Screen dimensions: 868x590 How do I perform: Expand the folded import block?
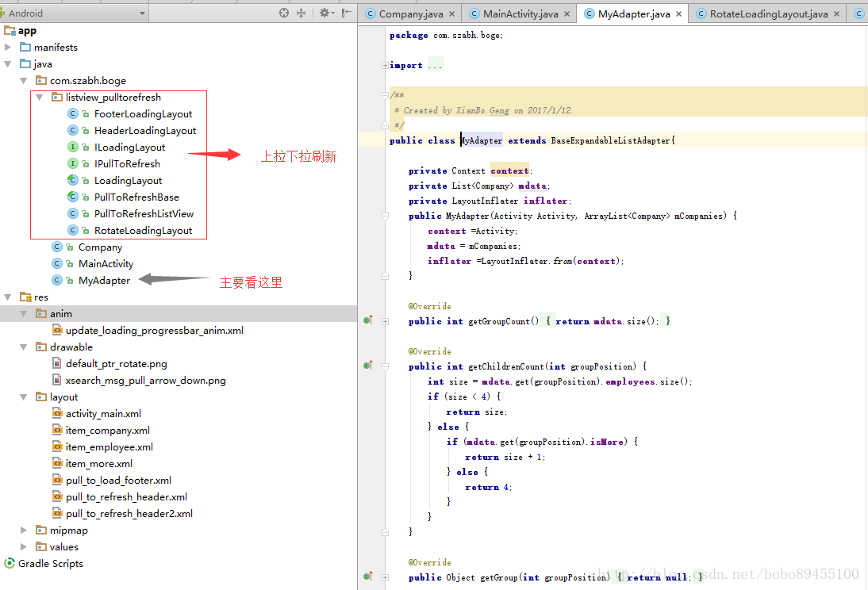(x=385, y=65)
